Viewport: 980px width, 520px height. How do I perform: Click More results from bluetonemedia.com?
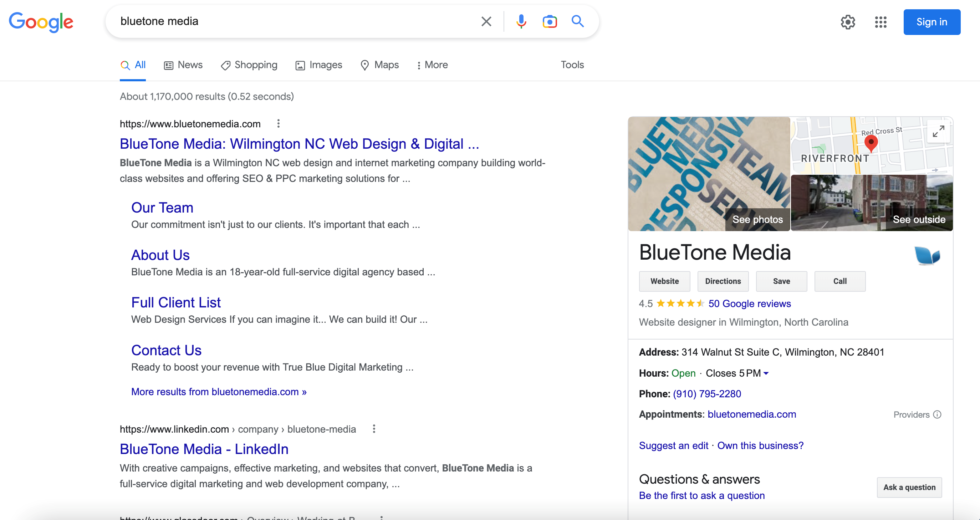point(219,392)
